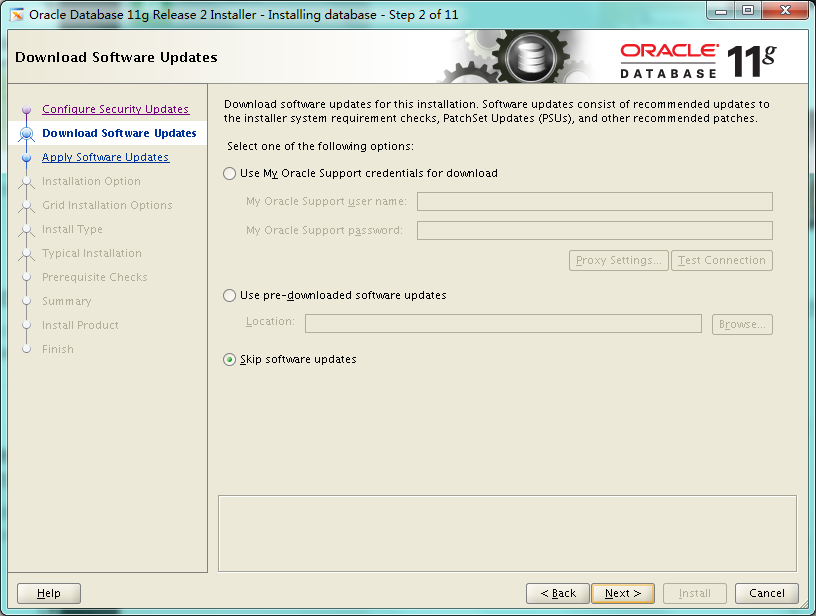Open Proxy Settings dialog button
The height and width of the screenshot is (616, 816).
click(x=619, y=260)
